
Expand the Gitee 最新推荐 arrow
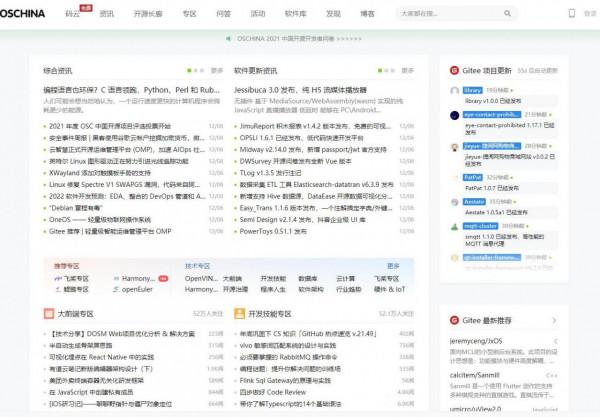(x=554, y=320)
